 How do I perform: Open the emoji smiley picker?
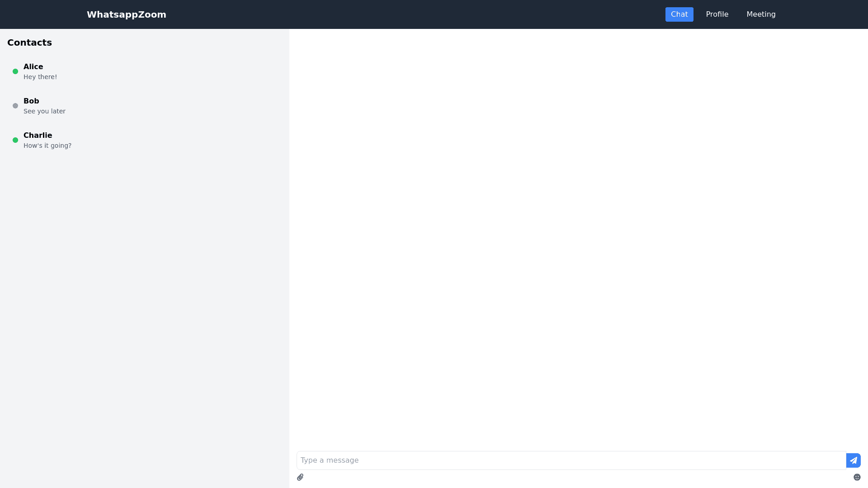857,477
